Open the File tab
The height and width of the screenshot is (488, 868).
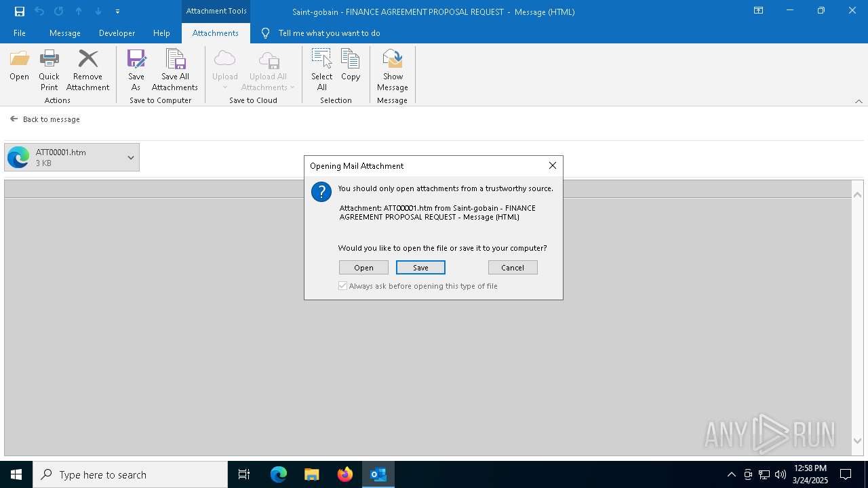coord(20,33)
